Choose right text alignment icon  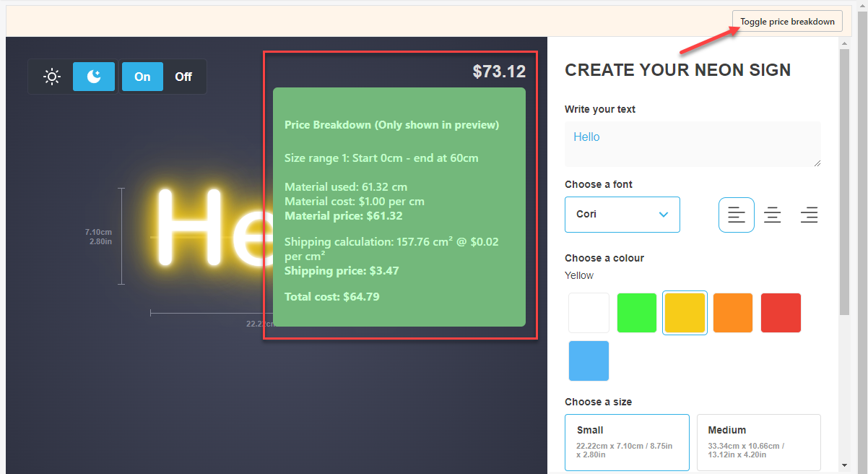pyautogui.click(x=809, y=215)
